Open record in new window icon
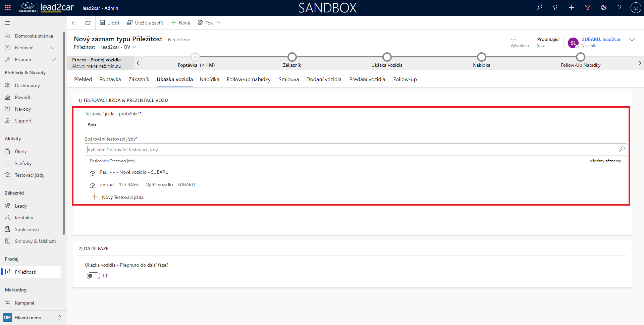644x325 pixels. 88,23
